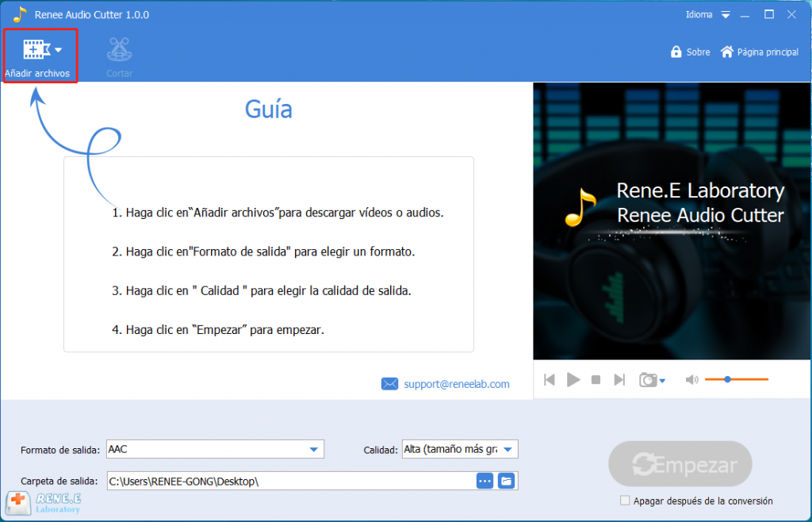This screenshot has height=522, width=812.
Task: Click the snapshot camera icon
Action: [x=647, y=380]
